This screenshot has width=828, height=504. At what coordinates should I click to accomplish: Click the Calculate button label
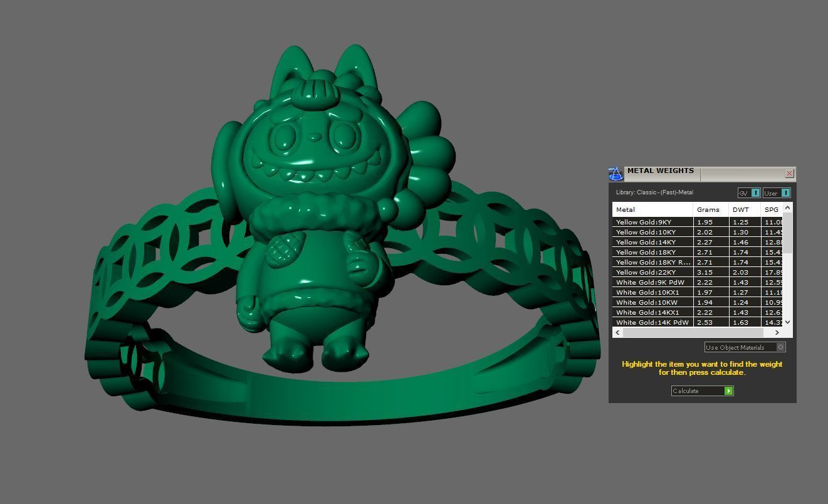point(685,391)
